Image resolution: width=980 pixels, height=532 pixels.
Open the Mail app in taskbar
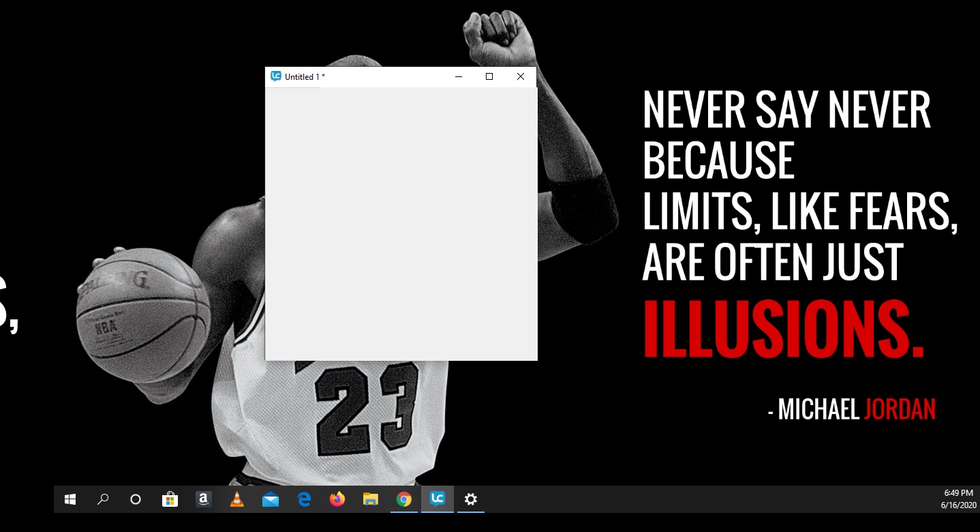point(270,499)
